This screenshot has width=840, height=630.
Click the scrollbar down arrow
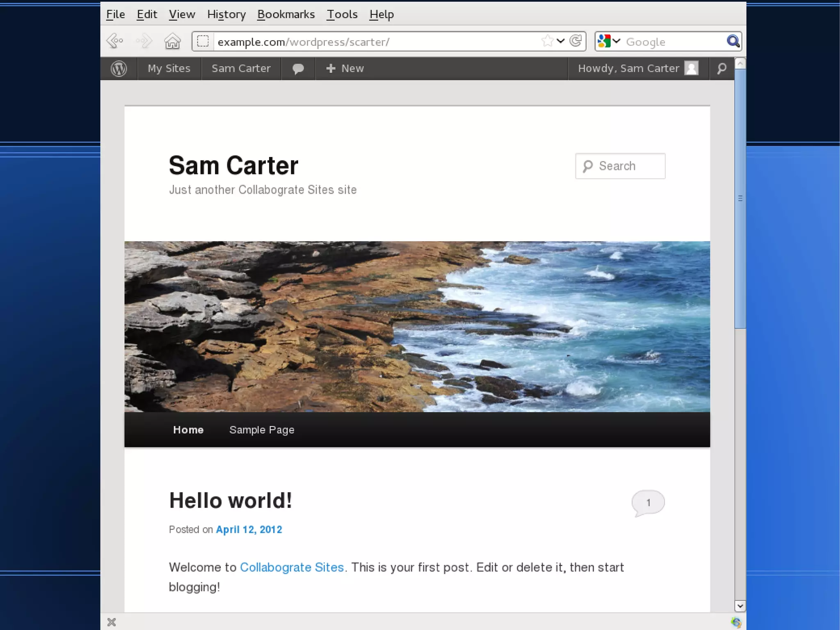coord(740,606)
